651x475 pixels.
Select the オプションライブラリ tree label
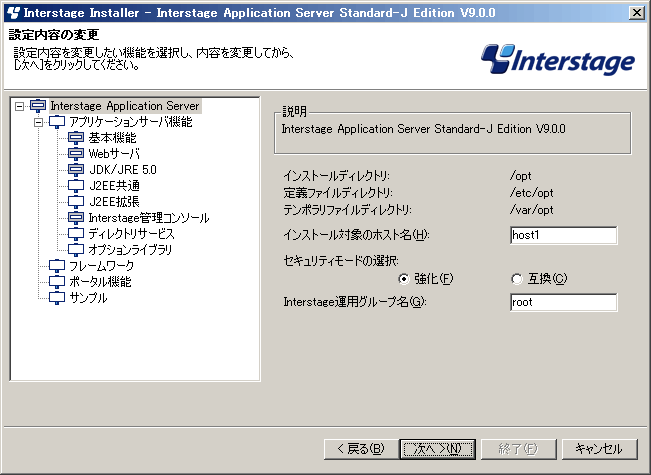coord(130,250)
